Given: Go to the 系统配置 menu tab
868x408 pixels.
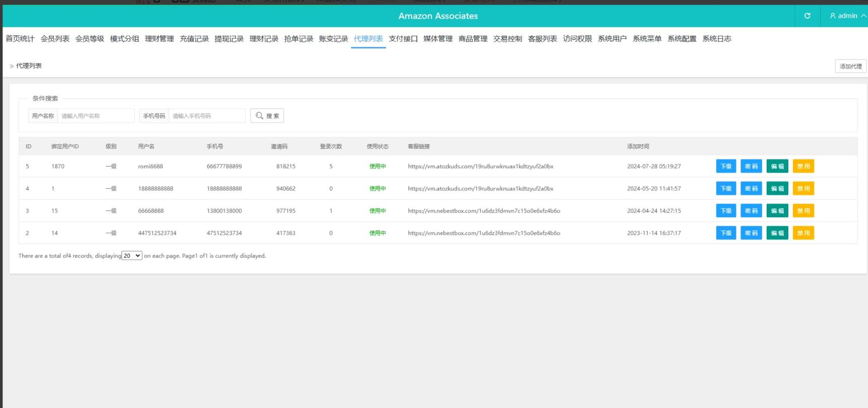Looking at the screenshot, I should [681, 39].
